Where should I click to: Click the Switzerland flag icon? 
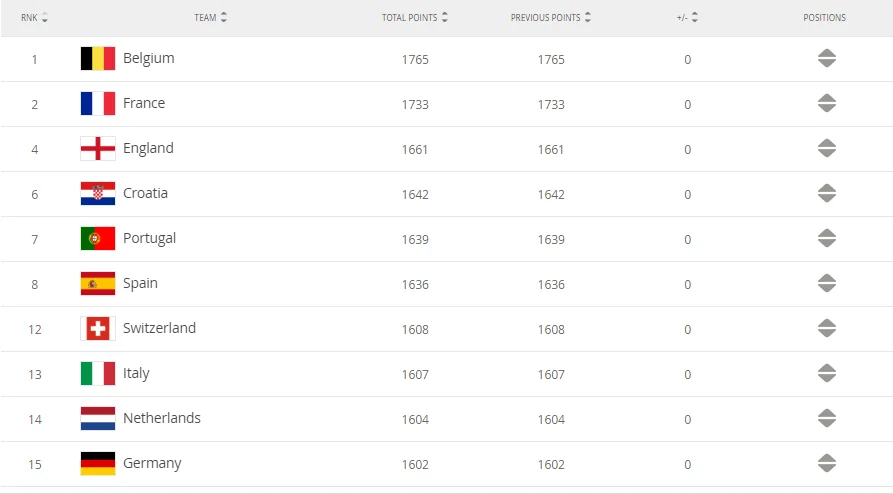[x=98, y=329]
